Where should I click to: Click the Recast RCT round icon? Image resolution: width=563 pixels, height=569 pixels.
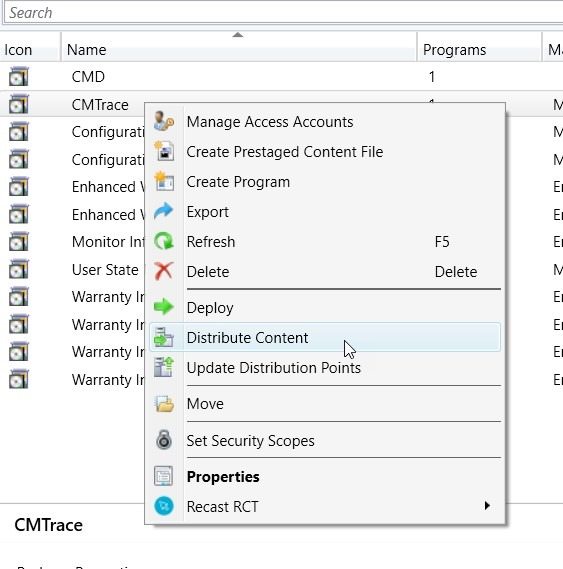coord(164,506)
